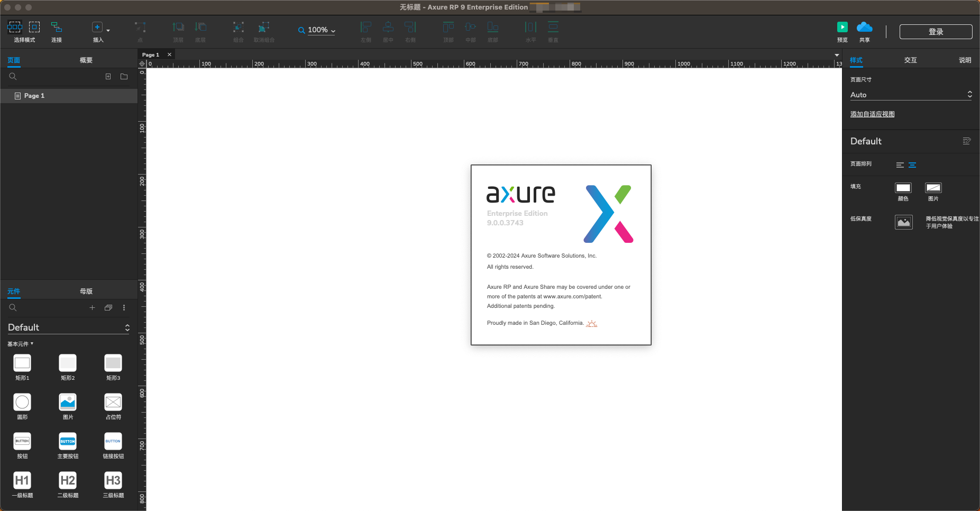980x511 pixels.
Task: Switch to the 概要 outline tab
Action: tap(86, 60)
